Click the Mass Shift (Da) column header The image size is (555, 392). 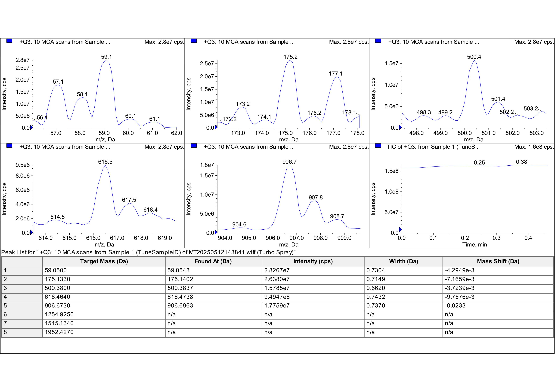(x=498, y=261)
